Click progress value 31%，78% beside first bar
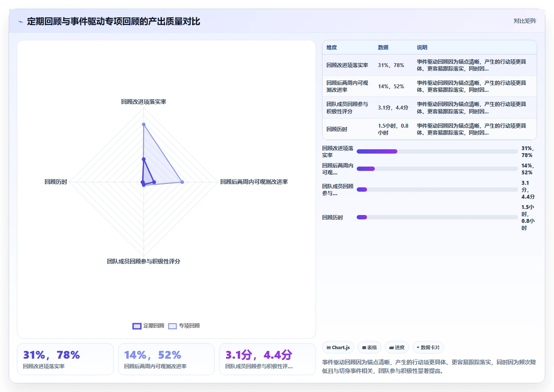554x392 pixels. click(x=528, y=151)
